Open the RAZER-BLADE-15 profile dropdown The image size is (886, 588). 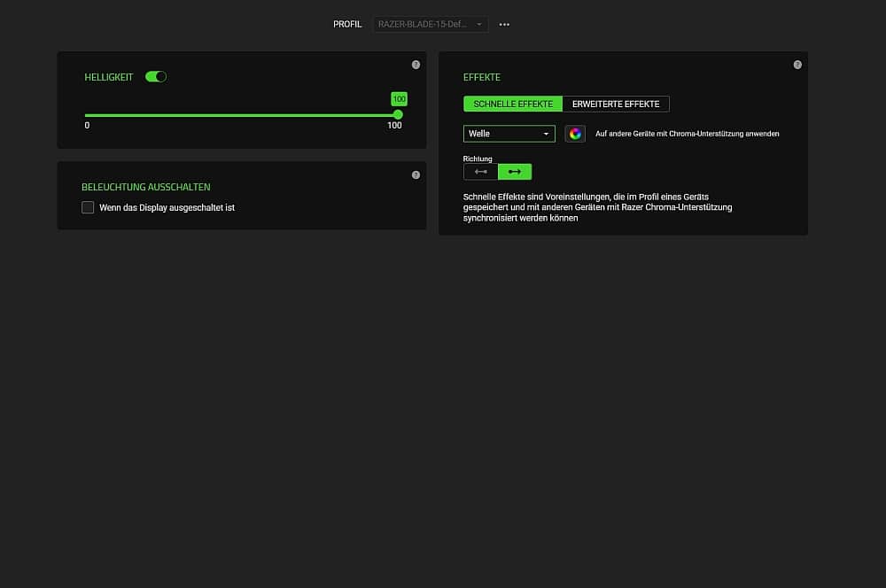(431, 25)
